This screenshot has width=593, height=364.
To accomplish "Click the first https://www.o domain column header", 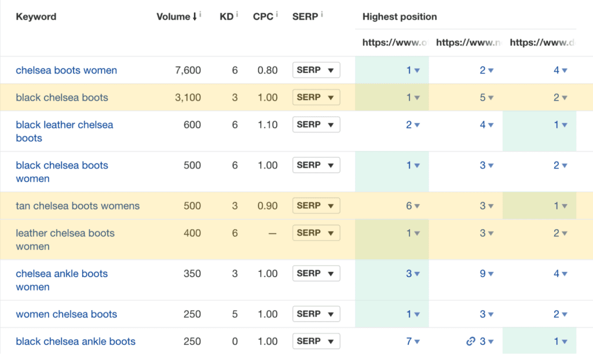I will (x=394, y=42).
